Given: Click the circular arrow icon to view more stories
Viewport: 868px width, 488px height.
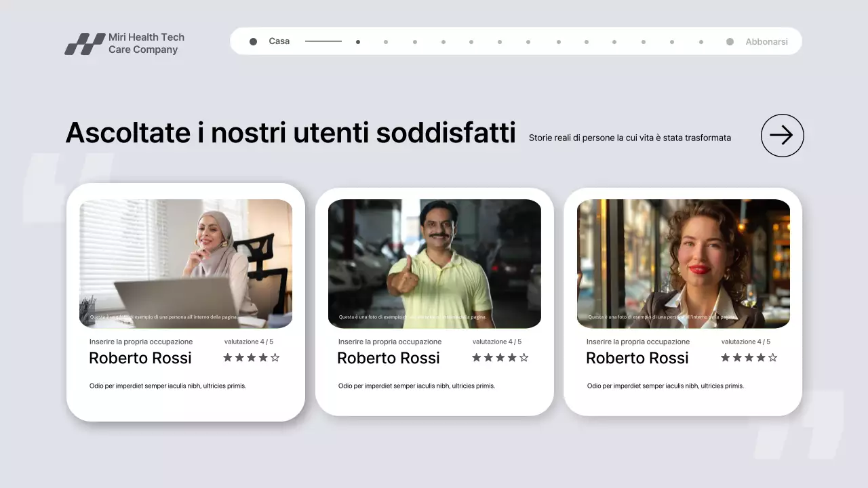Looking at the screenshot, I should pos(782,136).
